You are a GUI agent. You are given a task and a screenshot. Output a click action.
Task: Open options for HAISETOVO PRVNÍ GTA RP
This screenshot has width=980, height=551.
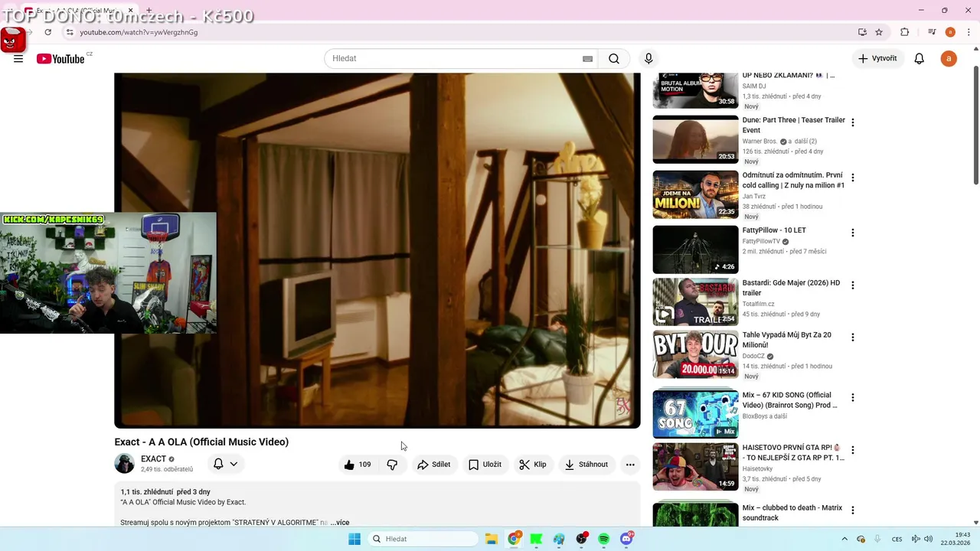click(852, 450)
